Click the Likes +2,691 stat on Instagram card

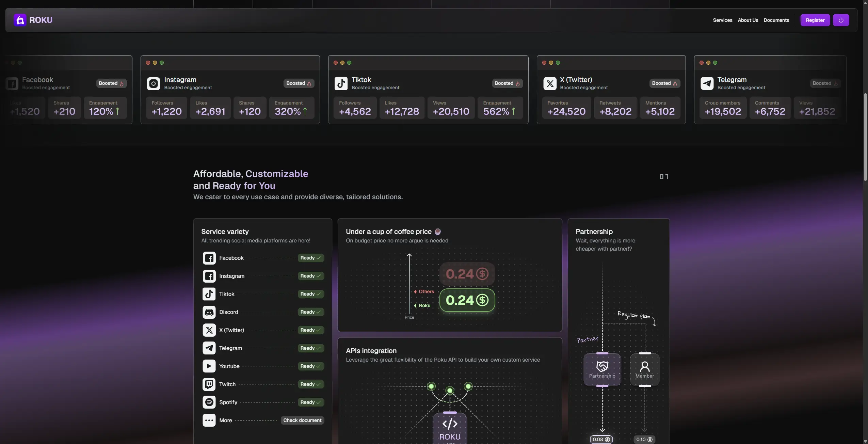coord(210,108)
